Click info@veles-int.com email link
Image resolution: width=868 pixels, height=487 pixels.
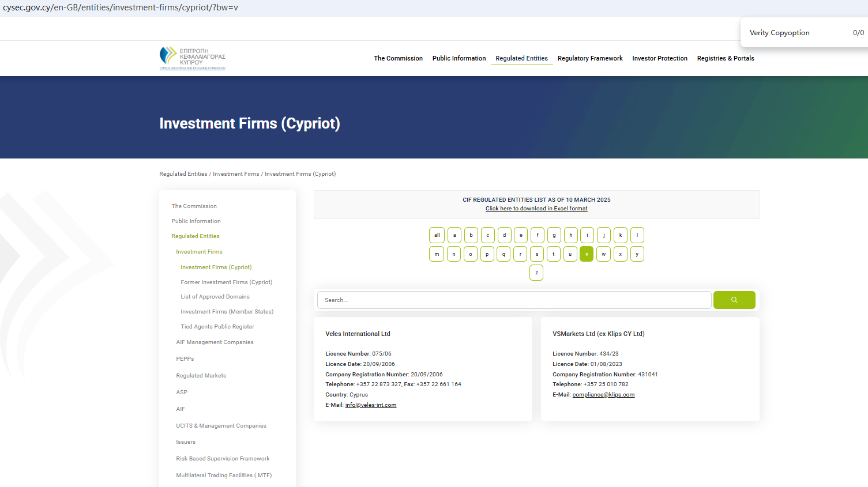tap(371, 405)
